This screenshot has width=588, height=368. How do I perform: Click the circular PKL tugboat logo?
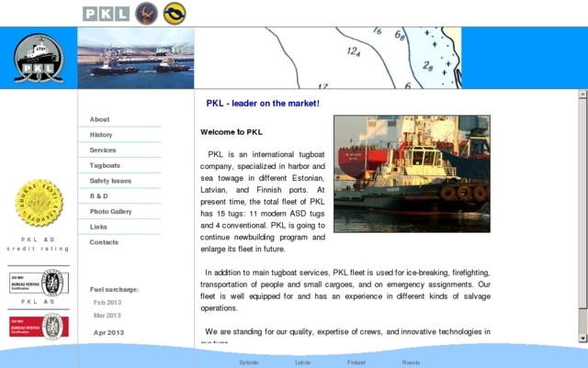38,59
